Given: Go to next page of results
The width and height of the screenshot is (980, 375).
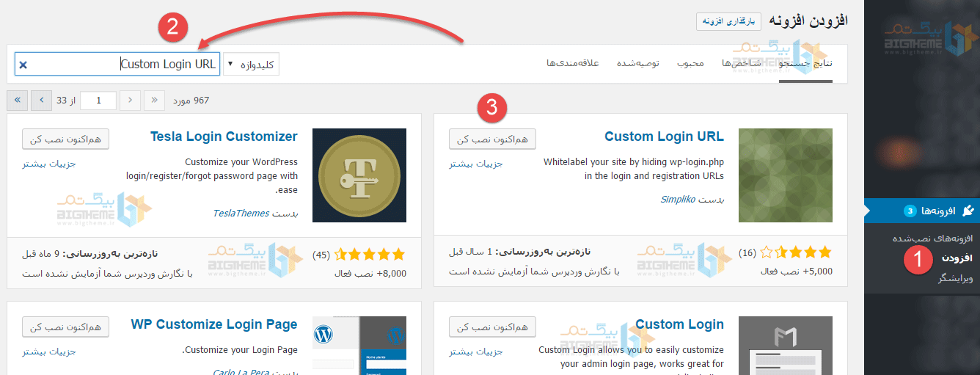Looking at the screenshot, I should tap(42, 101).
